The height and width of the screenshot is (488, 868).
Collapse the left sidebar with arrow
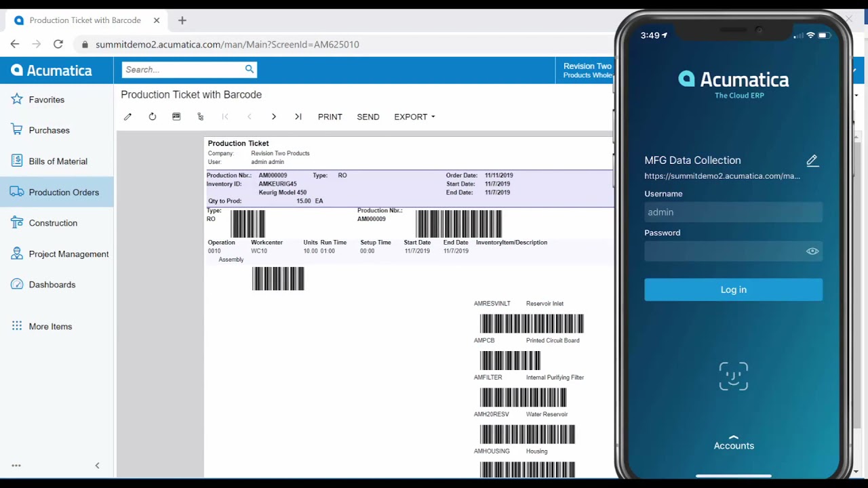click(x=97, y=466)
